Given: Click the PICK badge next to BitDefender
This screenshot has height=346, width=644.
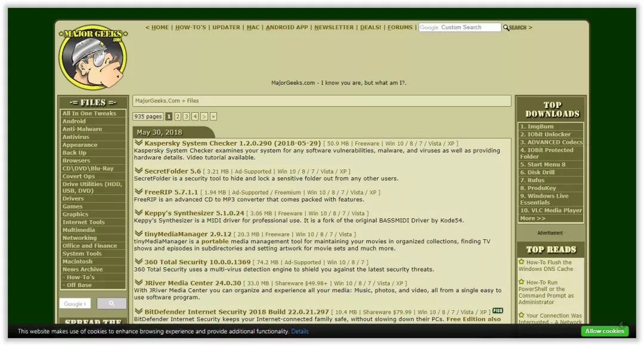Looking at the screenshot, I should coord(498,311).
